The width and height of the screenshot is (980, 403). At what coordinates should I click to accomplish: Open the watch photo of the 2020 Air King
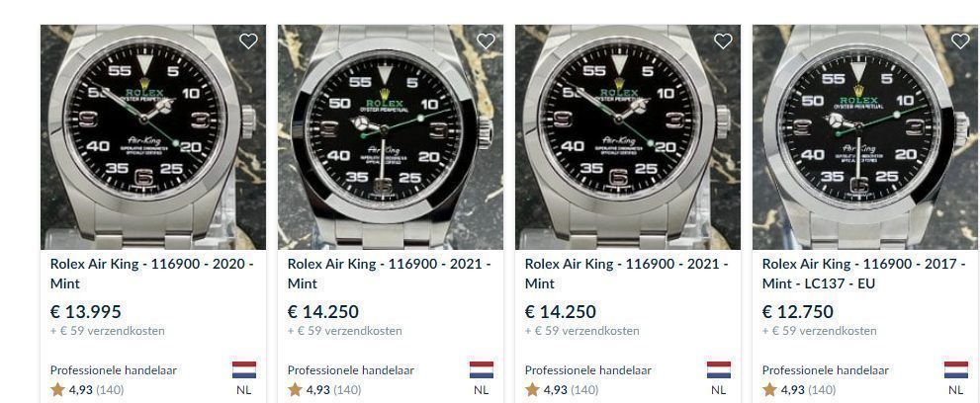(153, 137)
